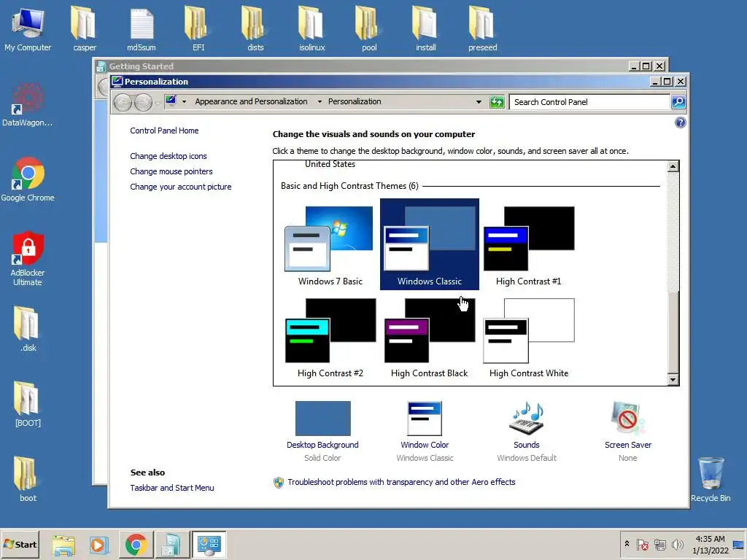Switch to Getting Started taskbar button
This screenshot has width=747, height=560.
[x=171, y=545]
